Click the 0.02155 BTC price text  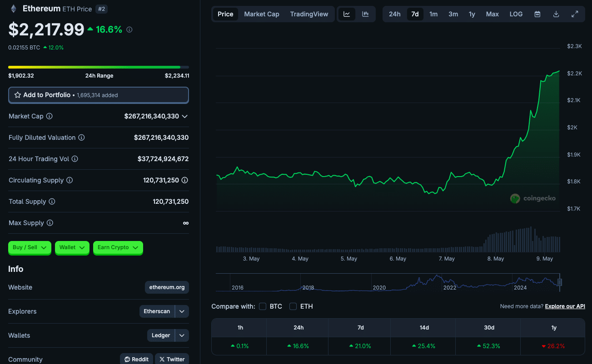[24, 47]
